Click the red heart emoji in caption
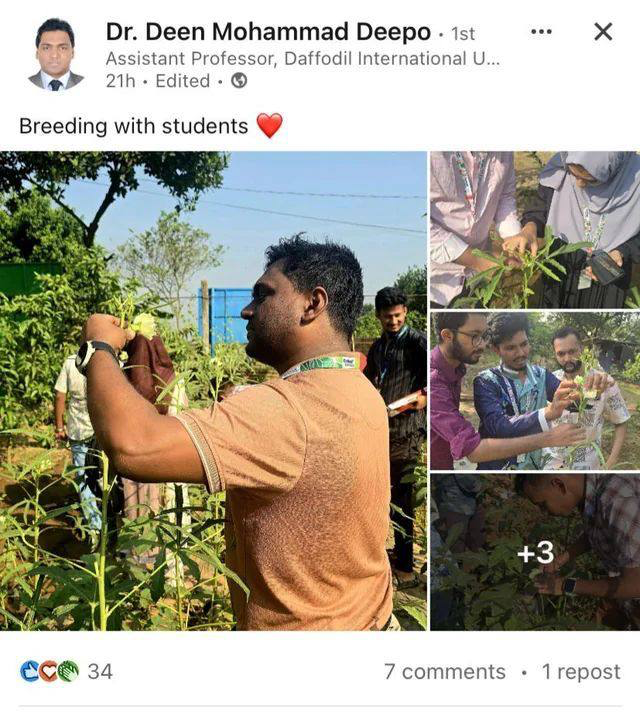 coord(269,125)
